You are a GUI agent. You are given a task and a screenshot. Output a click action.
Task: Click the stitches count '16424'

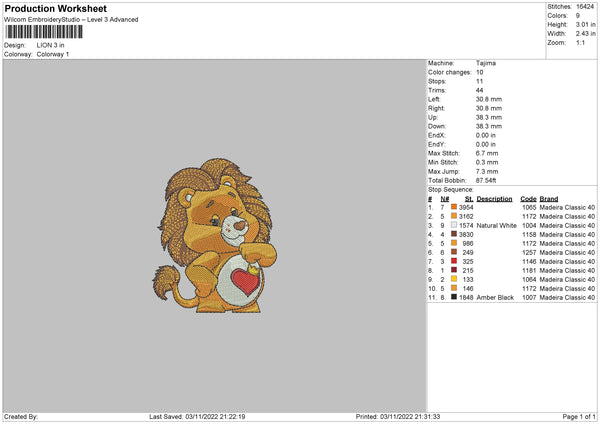click(x=585, y=7)
